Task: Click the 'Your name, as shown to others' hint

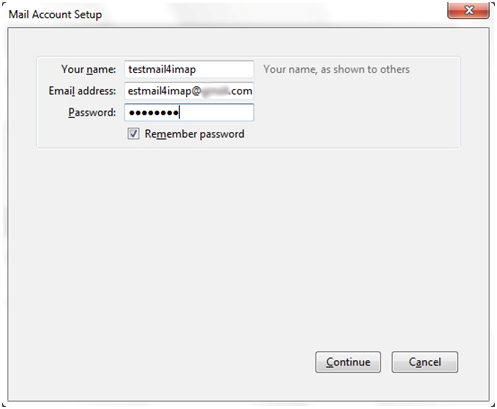Action: [336, 69]
